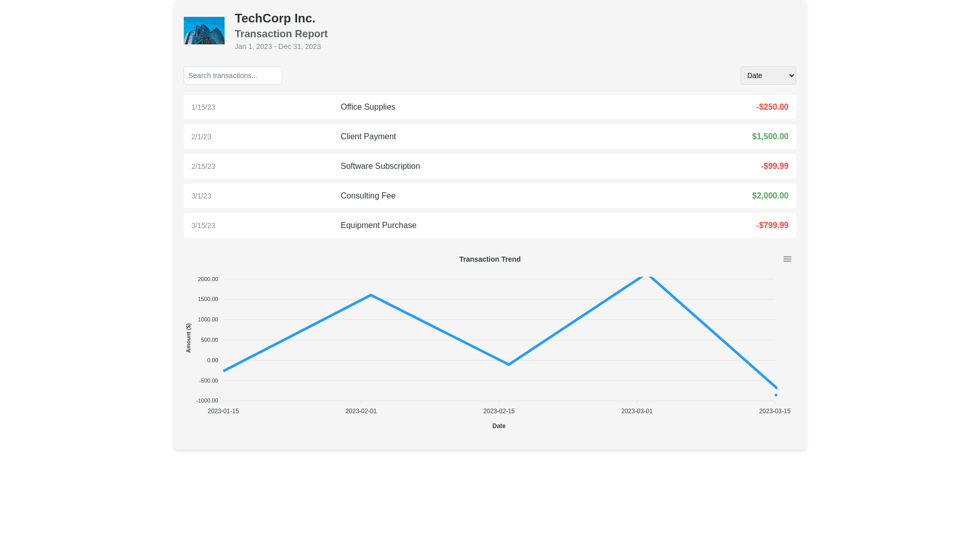This screenshot has height=551, width=980.
Task: Click the Transaction Trend chart title
Action: (489, 259)
